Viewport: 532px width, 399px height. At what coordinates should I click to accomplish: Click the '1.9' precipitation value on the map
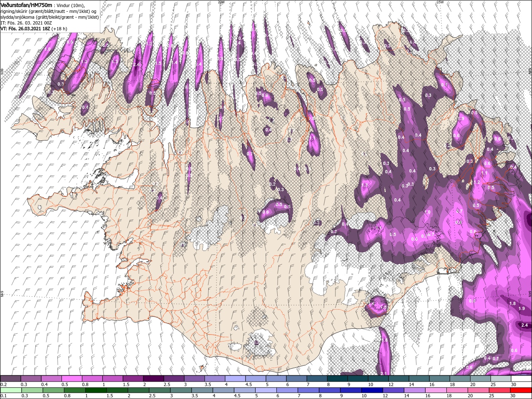pos(522,308)
